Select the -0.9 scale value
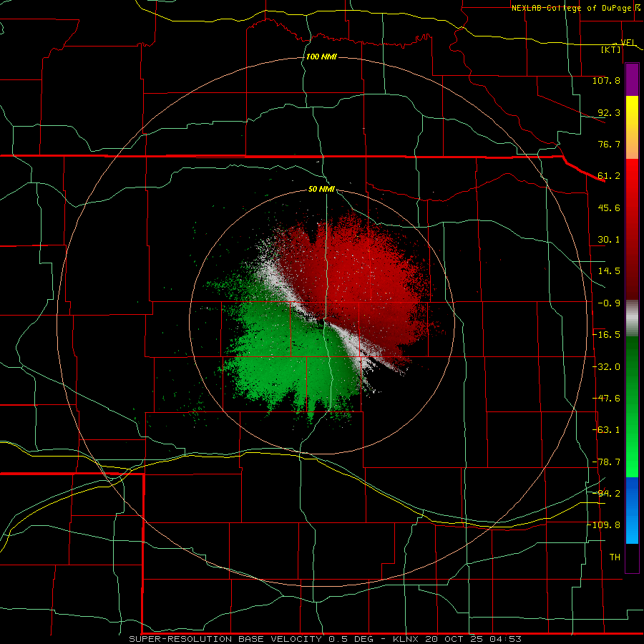Image resolution: width=644 pixels, height=644 pixels. pyautogui.click(x=609, y=303)
